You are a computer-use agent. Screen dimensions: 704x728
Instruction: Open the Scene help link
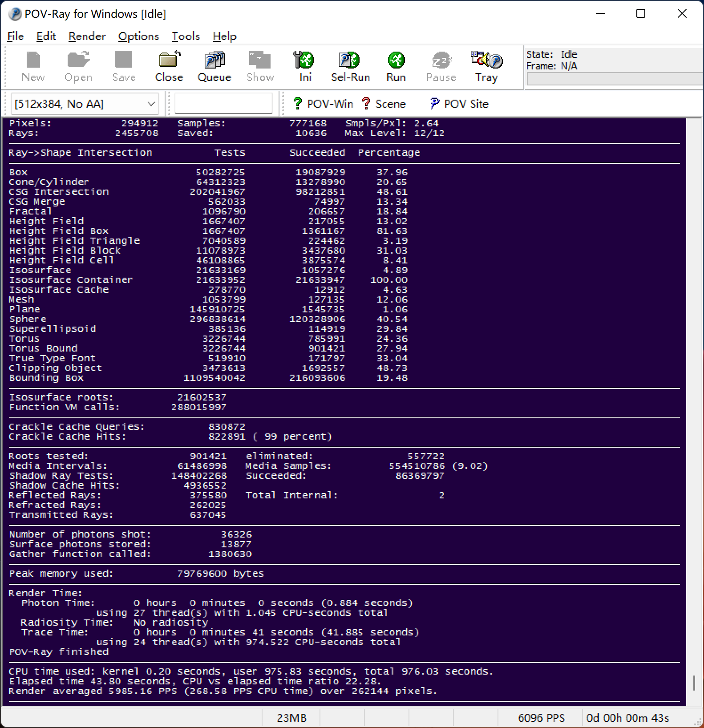click(384, 104)
